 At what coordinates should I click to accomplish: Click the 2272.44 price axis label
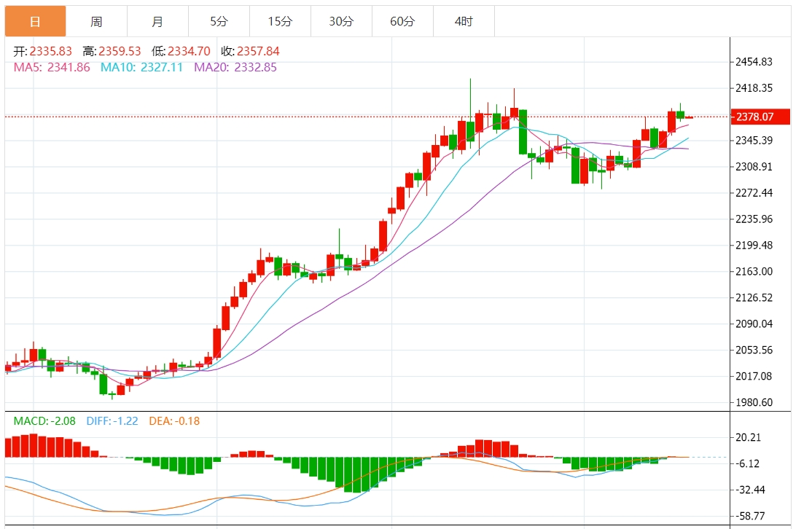[x=754, y=192]
